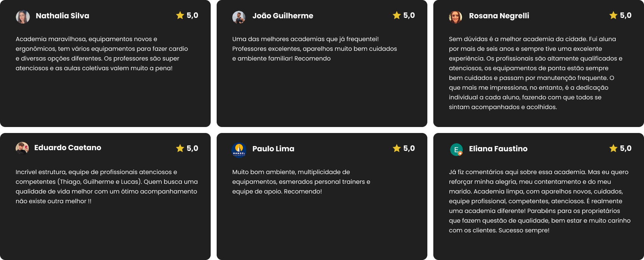Click the star icon on João Guilherme's review
The image size is (644, 260).
tap(397, 15)
